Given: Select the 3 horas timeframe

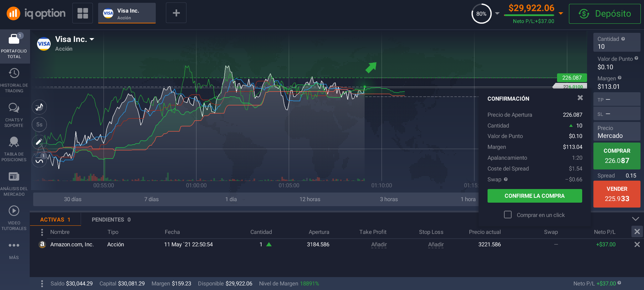Looking at the screenshot, I should [389, 199].
